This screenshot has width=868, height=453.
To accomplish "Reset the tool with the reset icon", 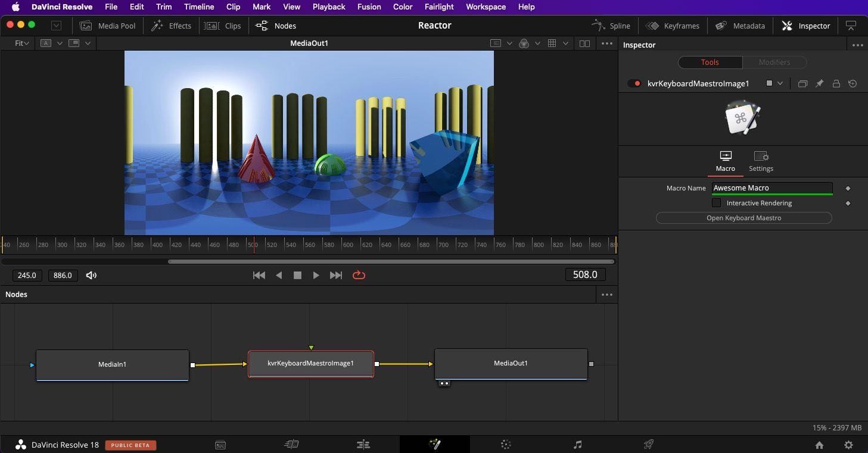I will click(x=853, y=84).
